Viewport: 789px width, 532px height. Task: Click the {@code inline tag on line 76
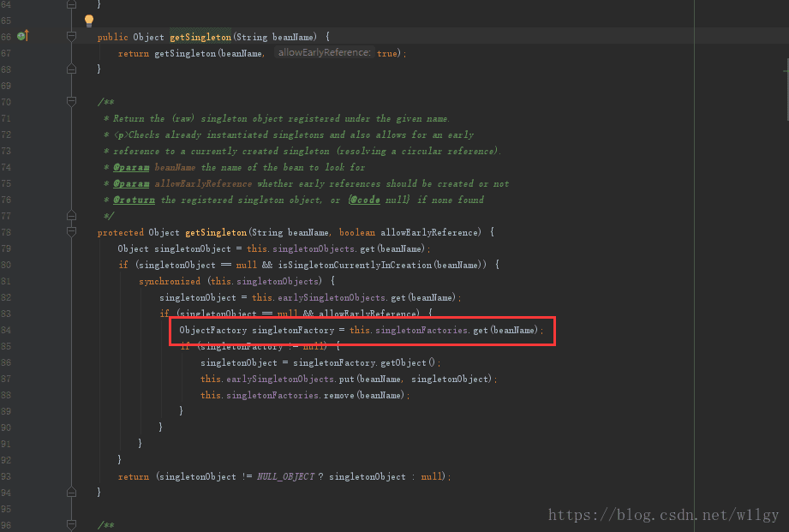pyautogui.click(x=364, y=200)
